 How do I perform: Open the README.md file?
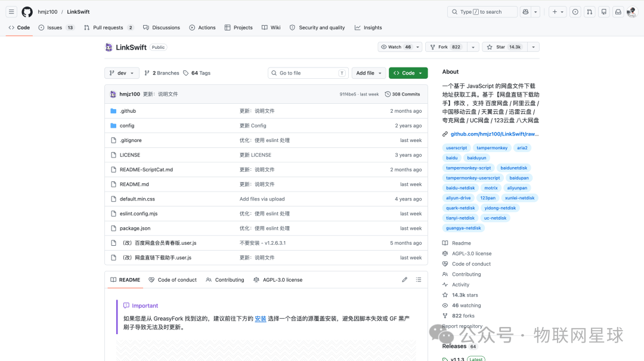(134, 184)
